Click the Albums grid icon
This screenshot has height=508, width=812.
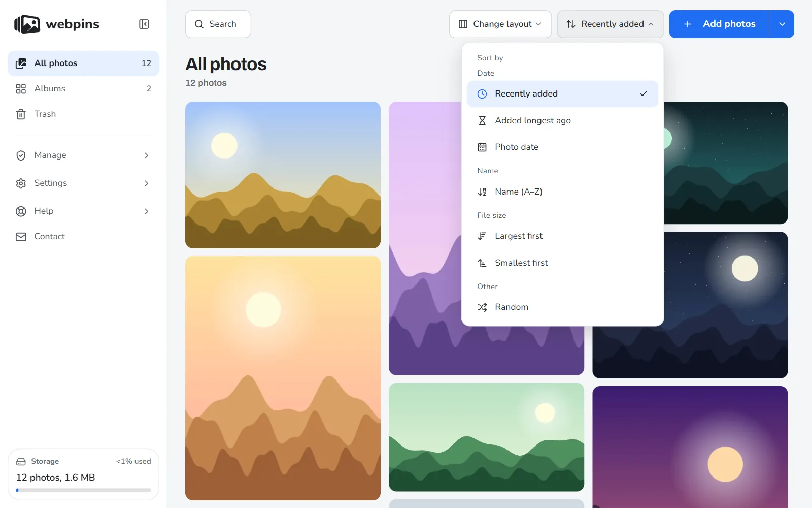tap(21, 89)
